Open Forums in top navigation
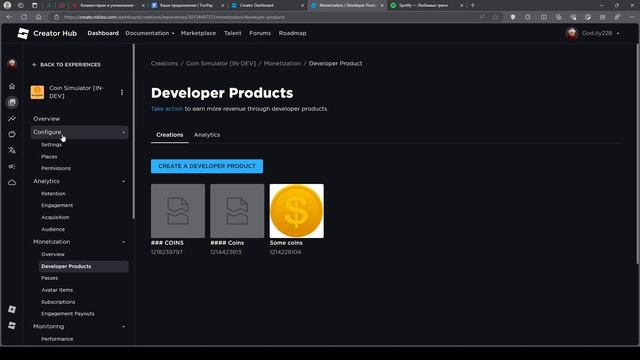This screenshot has height=360, width=640. (260, 33)
